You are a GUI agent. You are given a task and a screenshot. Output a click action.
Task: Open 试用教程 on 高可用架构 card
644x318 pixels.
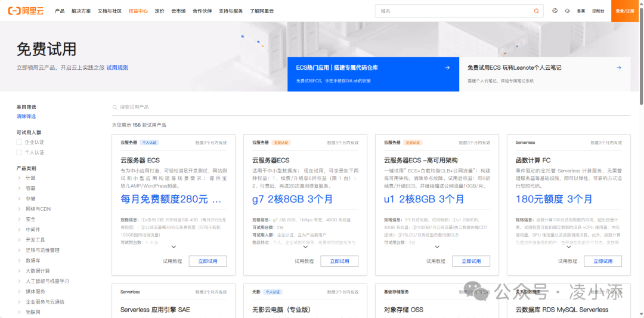pyautogui.click(x=436, y=261)
